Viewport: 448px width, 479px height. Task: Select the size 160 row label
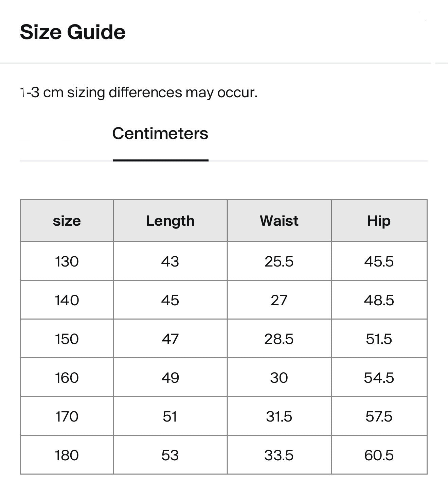tap(67, 378)
